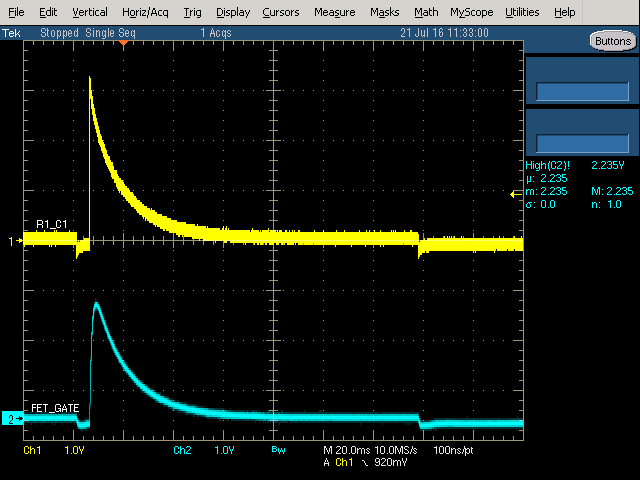The width and height of the screenshot is (640, 480).
Task: Click the count value n: 1.0
Action: tap(606, 204)
